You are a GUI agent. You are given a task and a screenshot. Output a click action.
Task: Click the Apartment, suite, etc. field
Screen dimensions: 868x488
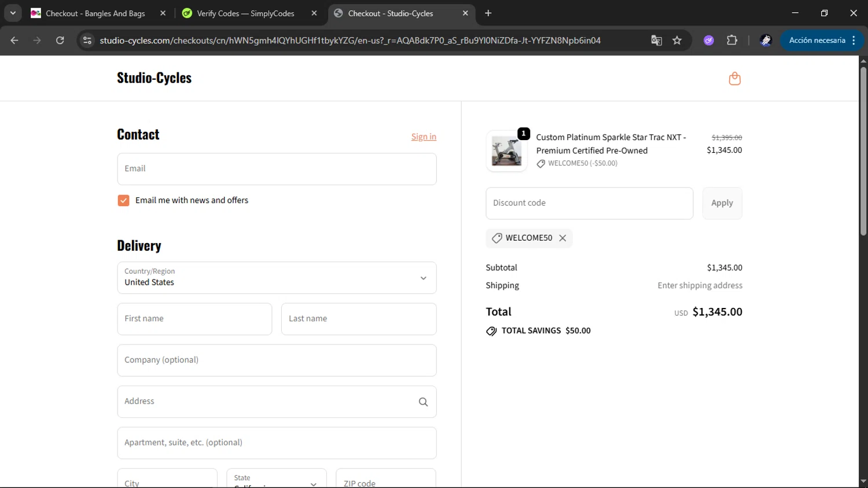click(x=277, y=443)
